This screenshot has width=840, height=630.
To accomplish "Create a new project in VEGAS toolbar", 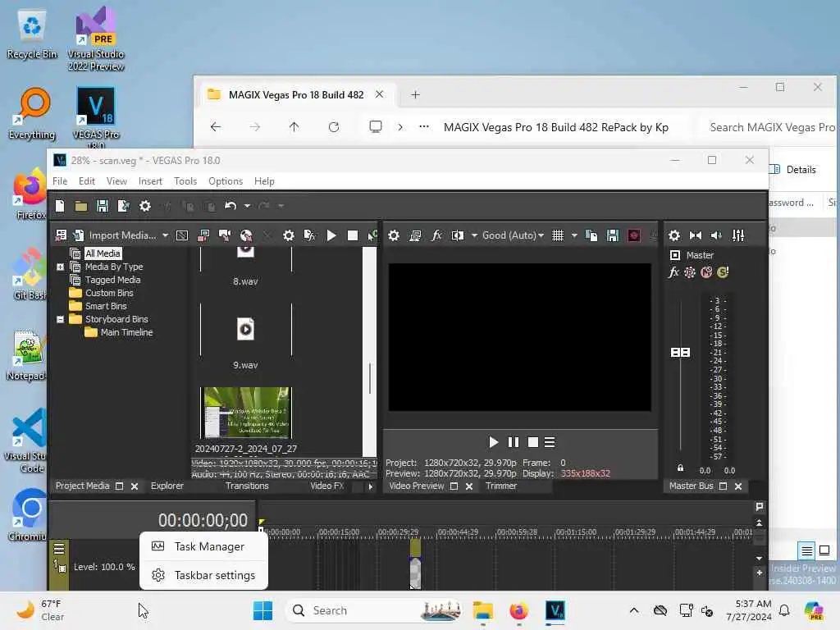I will click(60, 206).
